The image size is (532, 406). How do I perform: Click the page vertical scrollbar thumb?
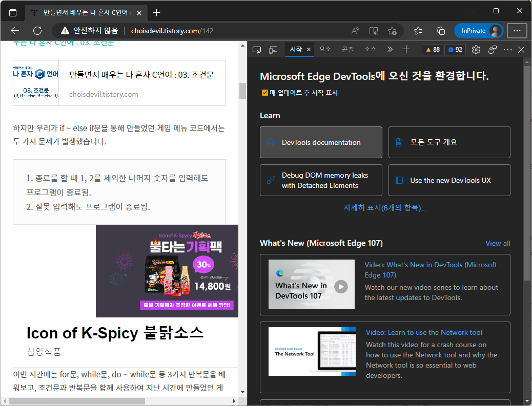pyautogui.click(x=242, y=91)
